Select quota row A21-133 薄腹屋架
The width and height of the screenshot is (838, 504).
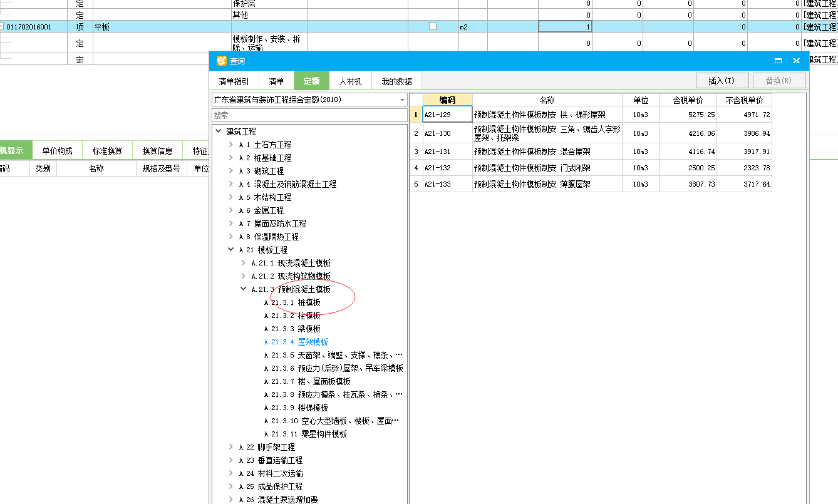(591, 184)
